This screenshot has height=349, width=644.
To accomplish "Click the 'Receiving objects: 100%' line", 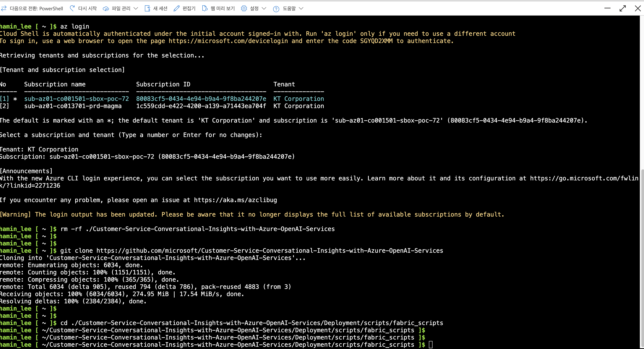I will [x=122, y=294].
